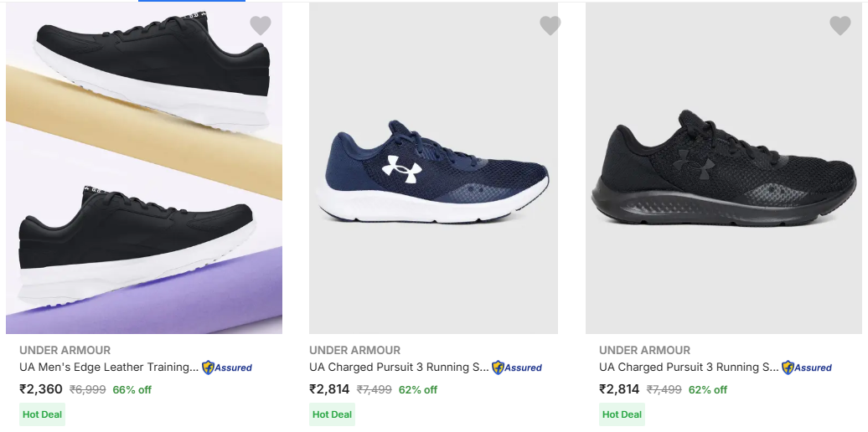Click the Assured badge on Edge Leather Training
This screenshot has width=868, height=432.
click(x=227, y=368)
